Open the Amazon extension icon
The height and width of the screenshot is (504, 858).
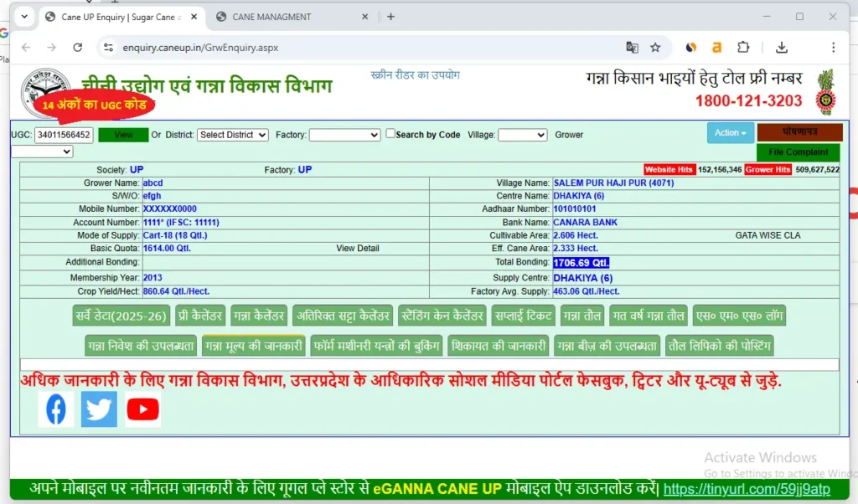click(x=716, y=48)
